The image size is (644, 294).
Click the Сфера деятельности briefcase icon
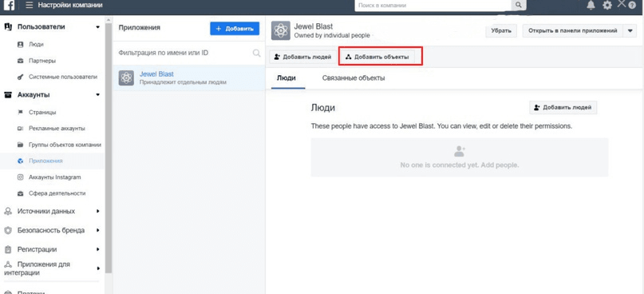(x=20, y=193)
